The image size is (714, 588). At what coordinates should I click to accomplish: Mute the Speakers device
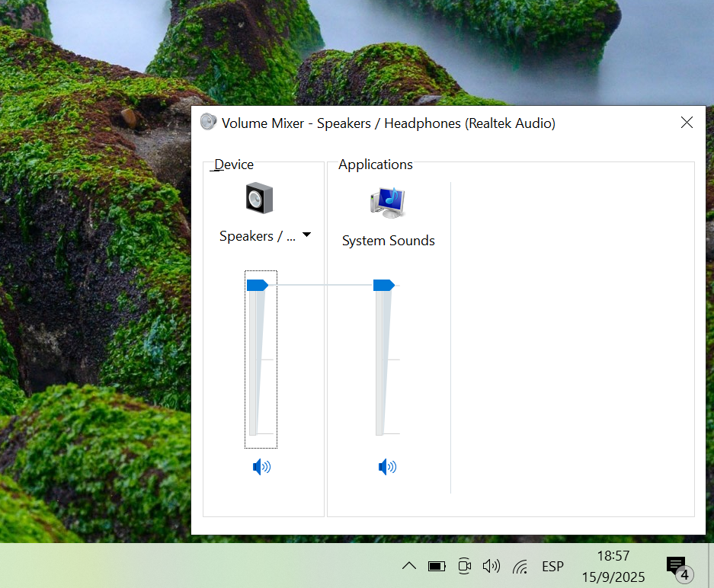(261, 467)
